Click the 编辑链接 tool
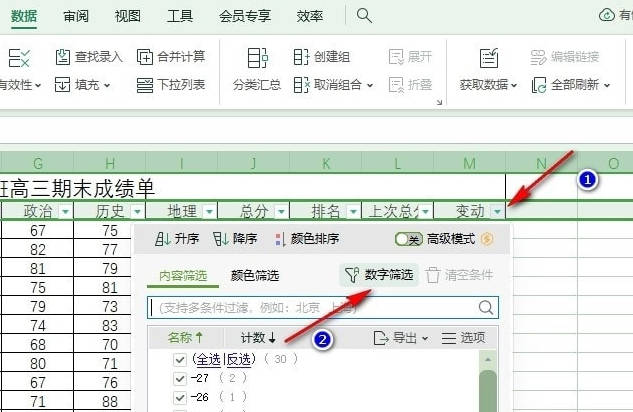The width and height of the screenshot is (633, 412). coord(565,57)
